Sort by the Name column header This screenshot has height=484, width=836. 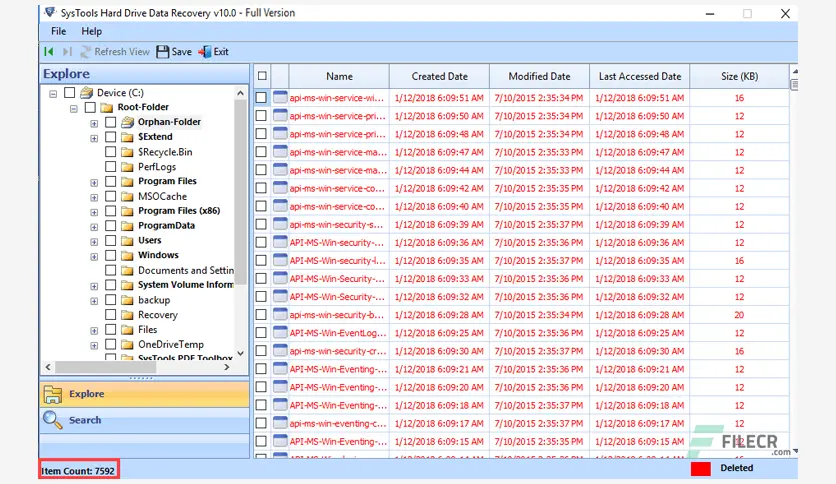(x=339, y=76)
